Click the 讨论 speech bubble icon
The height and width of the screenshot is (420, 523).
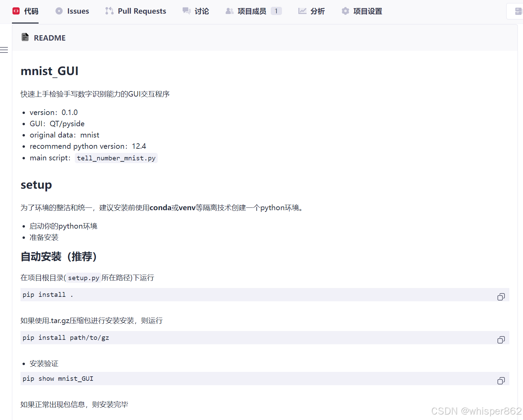[x=186, y=11]
